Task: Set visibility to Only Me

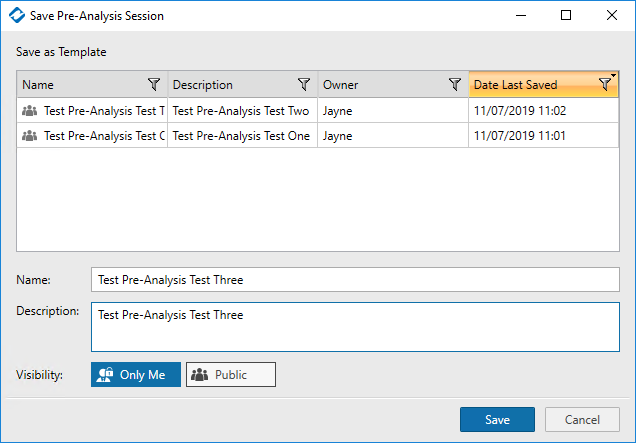Action: click(136, 374)
